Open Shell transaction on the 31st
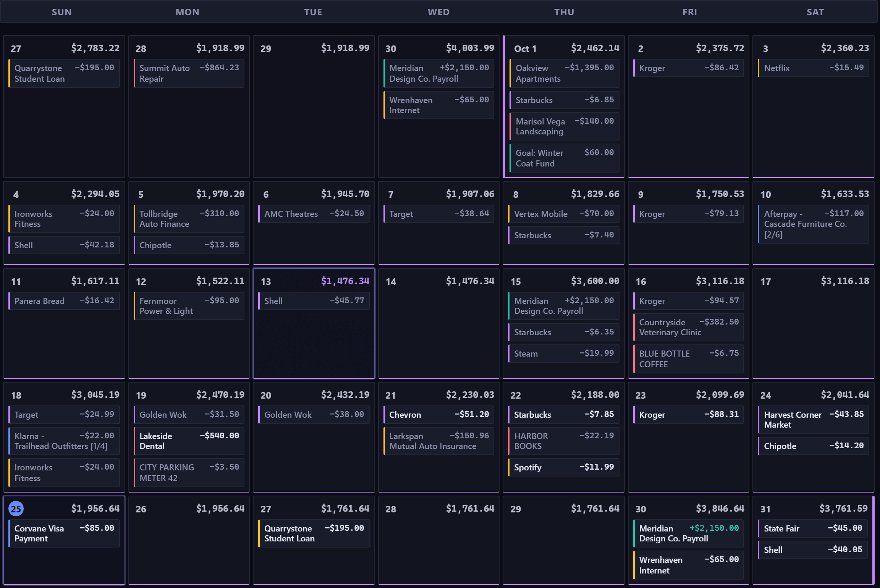Image resolution: width=880 pixels, height=588 pixels. [x=813, y=550]
